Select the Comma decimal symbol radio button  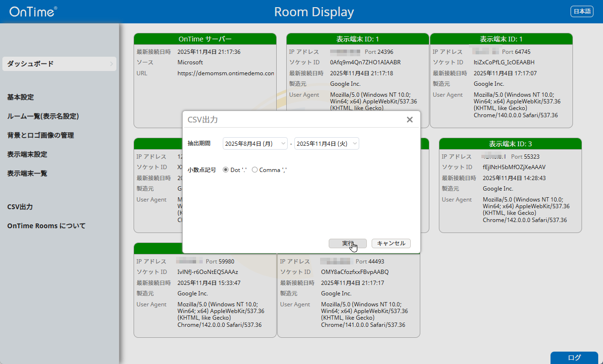(x=255, y=170)
